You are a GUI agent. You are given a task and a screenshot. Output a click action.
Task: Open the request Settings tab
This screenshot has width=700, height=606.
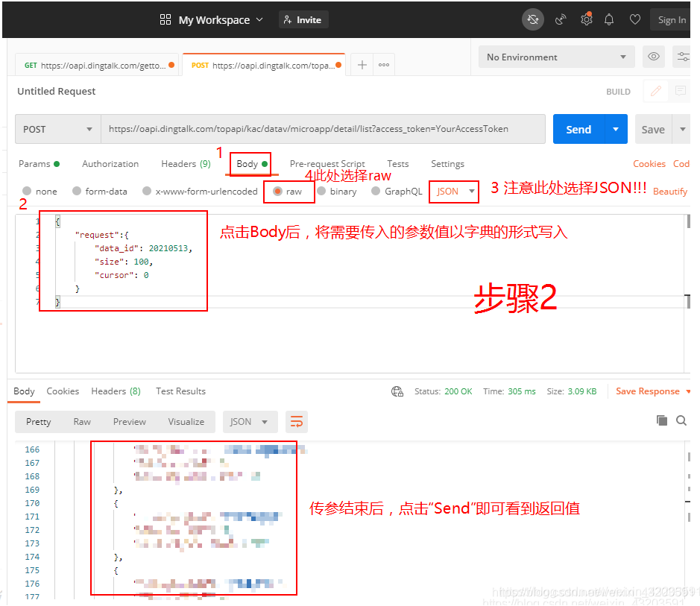tap(447, 164)
